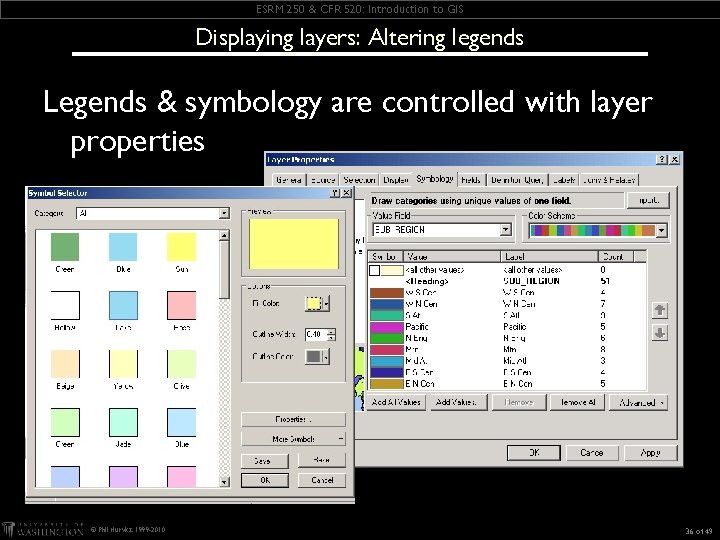Open the Symbology tab
720x540 pixels.
(x=435, y=179)
